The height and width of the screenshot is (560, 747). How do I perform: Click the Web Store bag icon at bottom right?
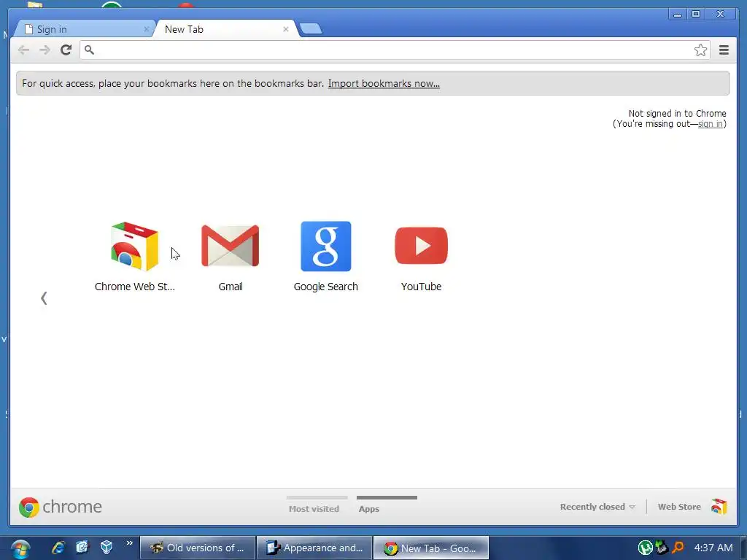coord(719,507)
